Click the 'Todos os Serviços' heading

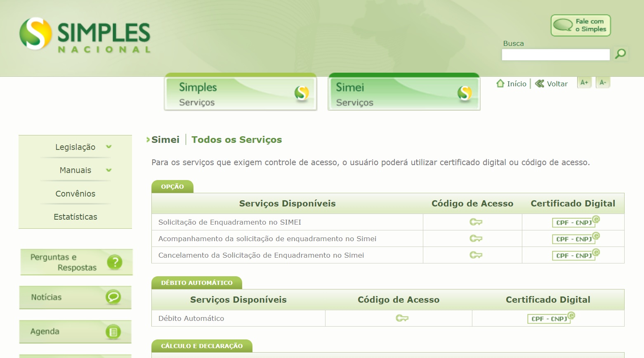click(x=237, y=140)
